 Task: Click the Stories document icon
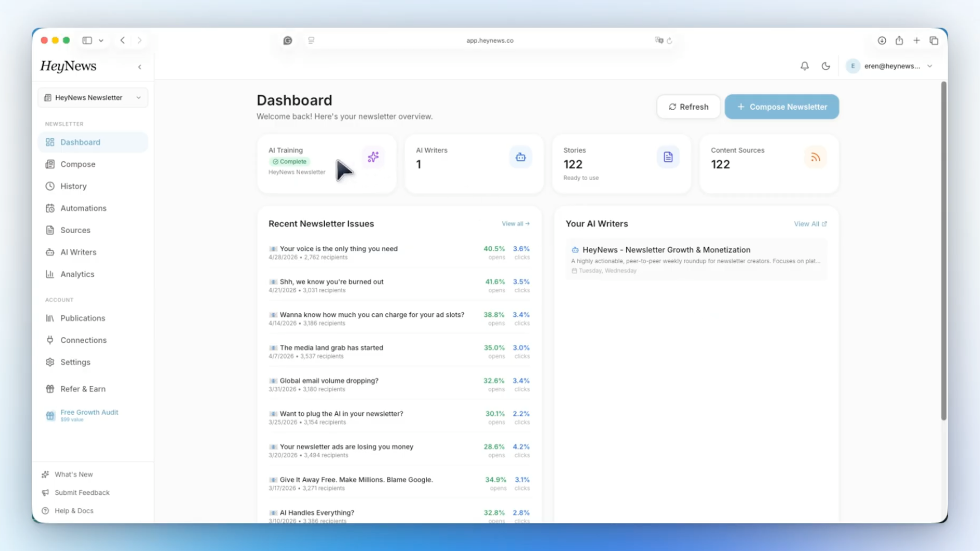click(x=668, y=157)
